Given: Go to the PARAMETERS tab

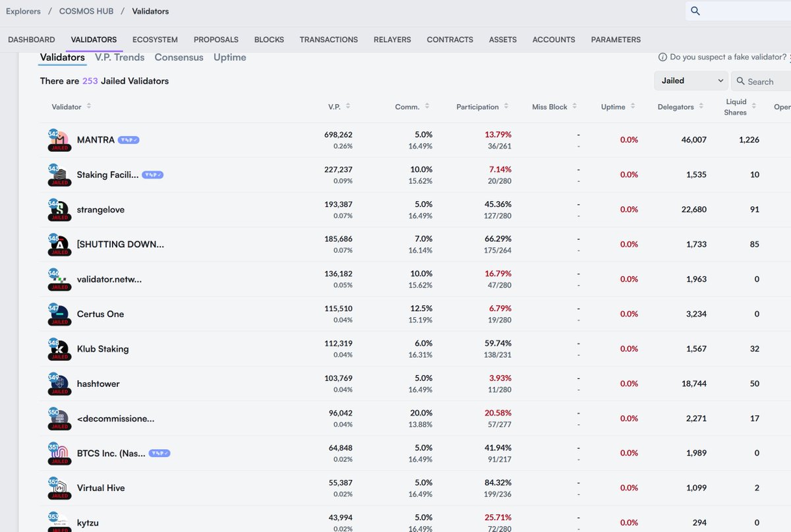Looking at the screenshot, I should (616, 40).
